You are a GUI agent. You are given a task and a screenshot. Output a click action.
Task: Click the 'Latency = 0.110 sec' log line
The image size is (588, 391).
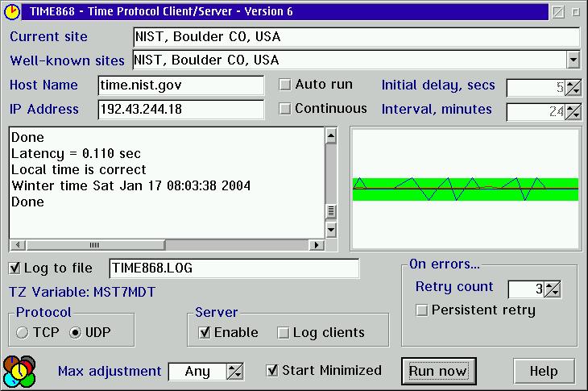coord(77,153)
